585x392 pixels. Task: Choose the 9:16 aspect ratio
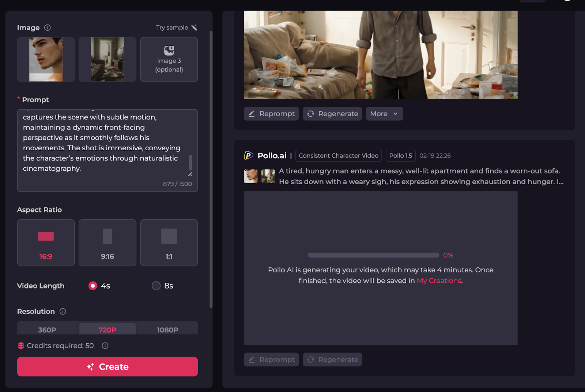[107, 243]
